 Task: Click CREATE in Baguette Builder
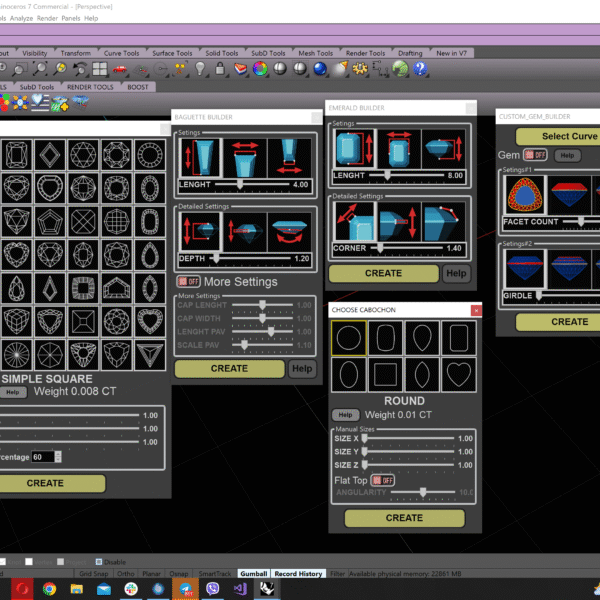(230, 368)
